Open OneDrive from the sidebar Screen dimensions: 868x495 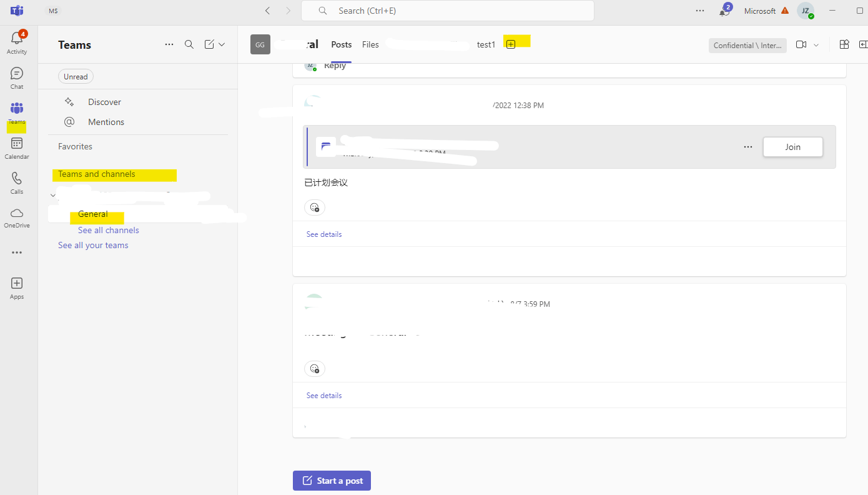tap(17, 217)
